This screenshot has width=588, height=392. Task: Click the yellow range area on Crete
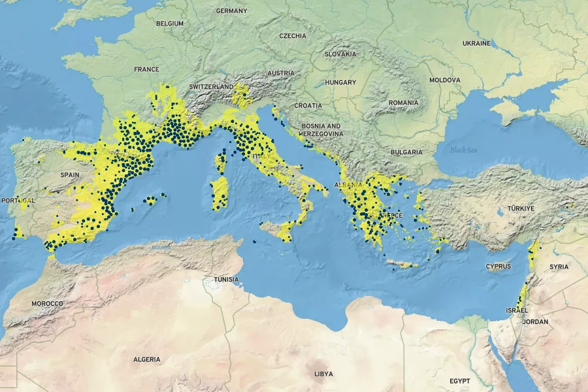click(x=400, y=265)
